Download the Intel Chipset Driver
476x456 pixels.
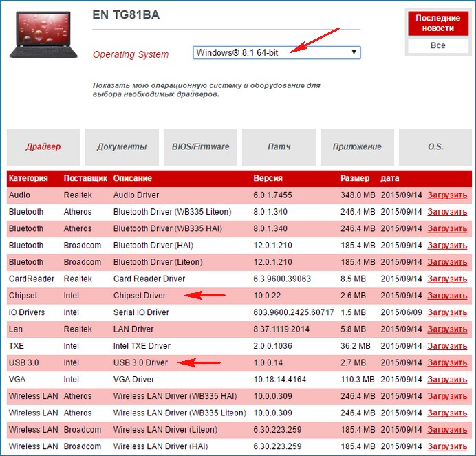pyautogui.click(x=447, y=296)
